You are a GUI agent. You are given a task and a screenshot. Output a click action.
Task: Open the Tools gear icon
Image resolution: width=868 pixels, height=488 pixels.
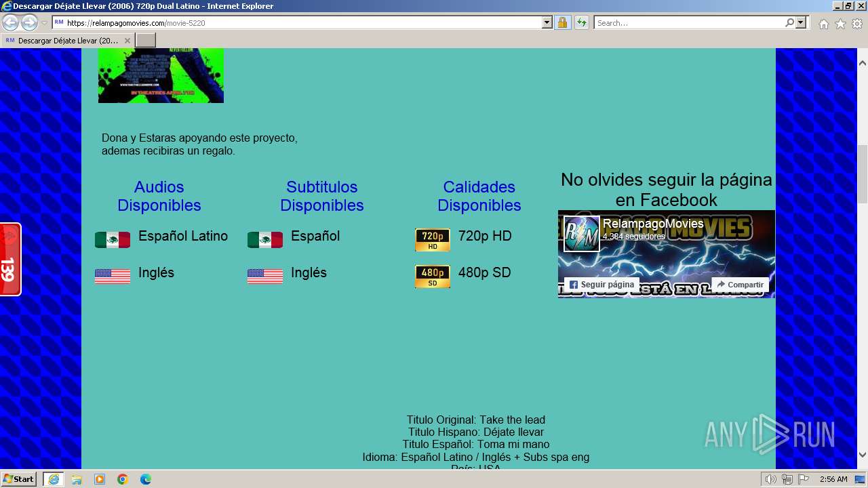coord(857,24)
